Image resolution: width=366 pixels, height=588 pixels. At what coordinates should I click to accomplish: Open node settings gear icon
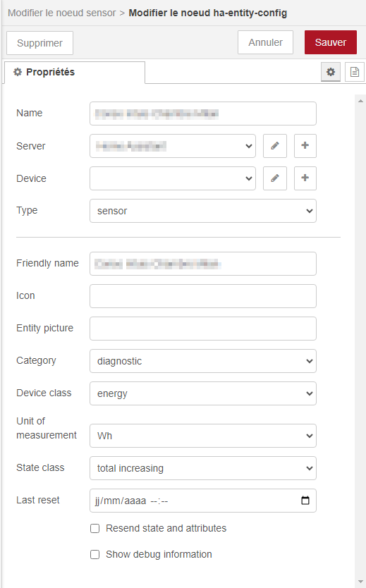coord(331,72)
